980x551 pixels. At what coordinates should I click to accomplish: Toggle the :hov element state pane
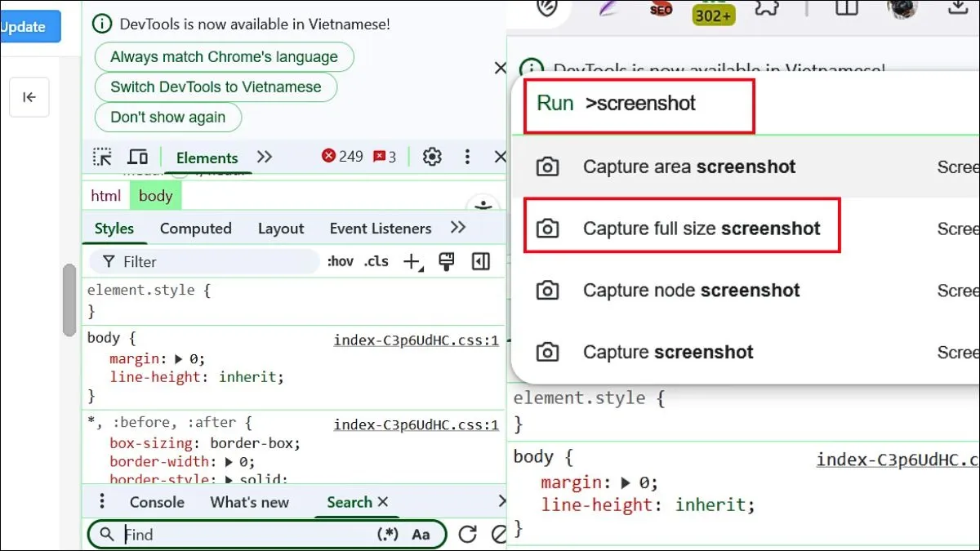[341, 261]
